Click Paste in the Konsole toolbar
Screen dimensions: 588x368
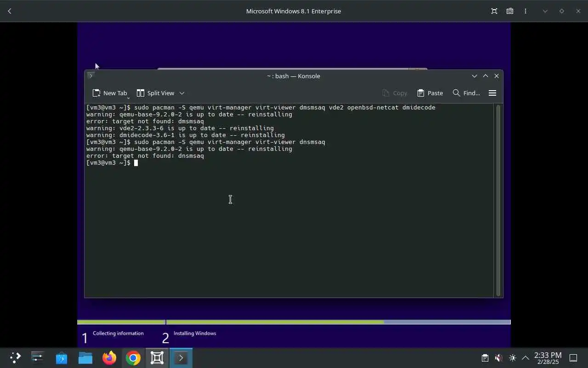click(x=430, y=93)
